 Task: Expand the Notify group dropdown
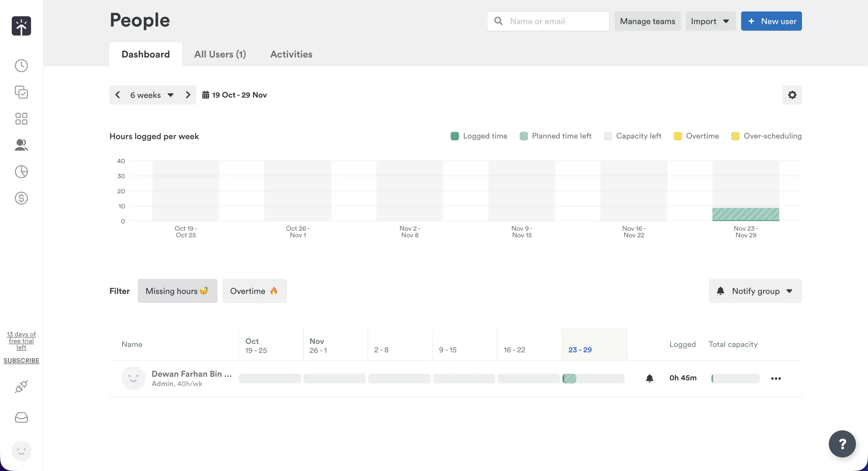click(x=755, y=291)
